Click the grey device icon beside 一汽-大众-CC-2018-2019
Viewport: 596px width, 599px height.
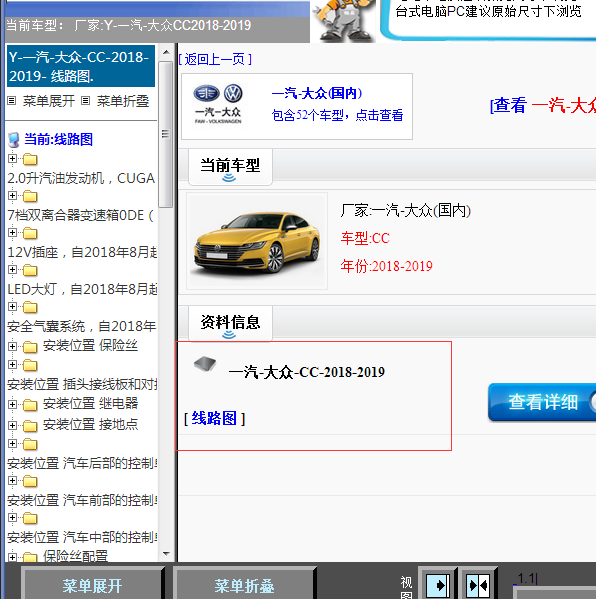(x=205, y=364)
